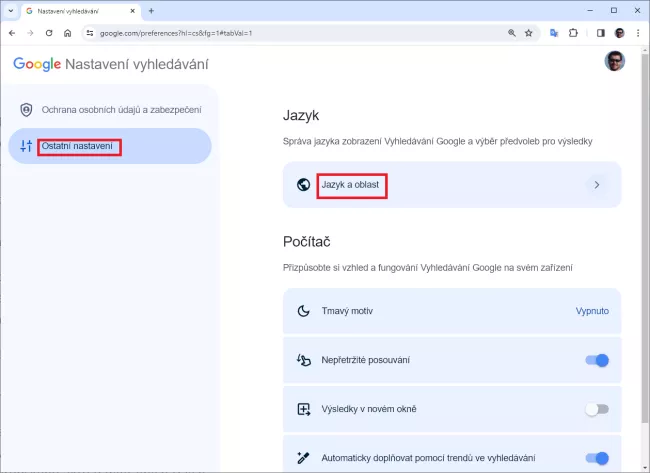Image resolution: width=650 pixels, height=473 pixels.
Task: Open the Ochrana osobních údajů a zabezpečení section
Action: click(x=110, y=110)
